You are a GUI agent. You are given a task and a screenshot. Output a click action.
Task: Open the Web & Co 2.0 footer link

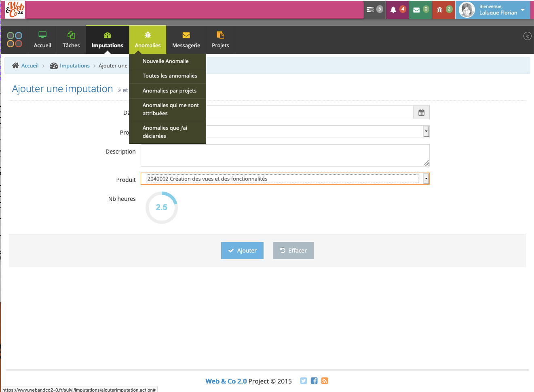click(226, 381)
